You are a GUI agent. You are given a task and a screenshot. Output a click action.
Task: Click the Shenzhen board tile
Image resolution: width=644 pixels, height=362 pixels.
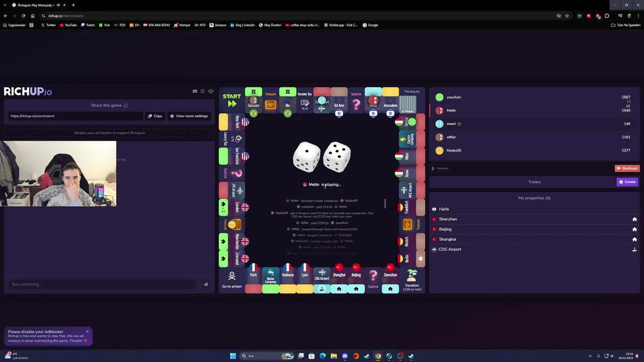click(x=390, y=280)
